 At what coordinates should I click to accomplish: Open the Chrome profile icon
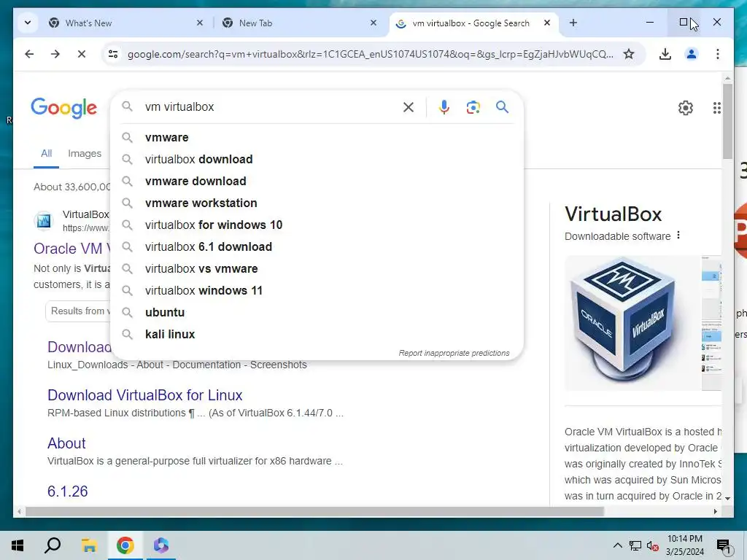pos(692,54)
